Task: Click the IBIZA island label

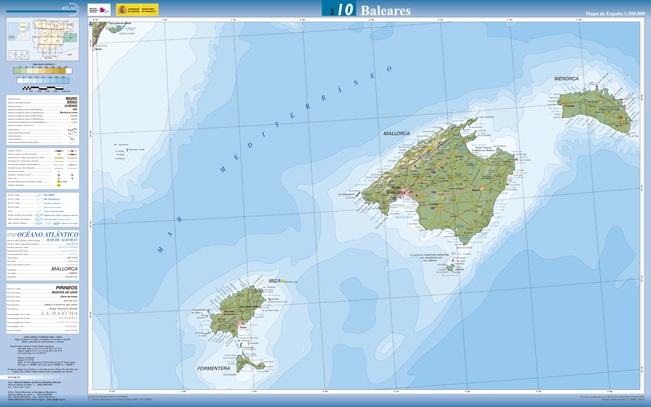Action: pos(275,281)
